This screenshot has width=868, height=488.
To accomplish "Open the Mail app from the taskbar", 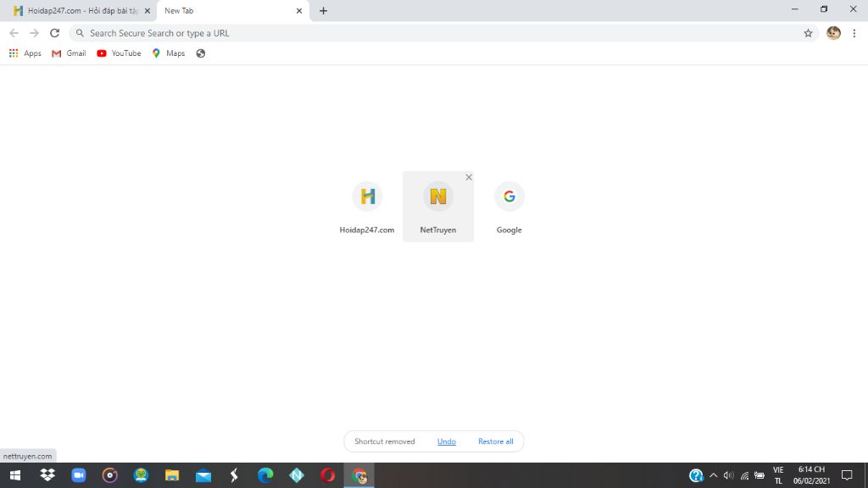I will click(203, 475).
